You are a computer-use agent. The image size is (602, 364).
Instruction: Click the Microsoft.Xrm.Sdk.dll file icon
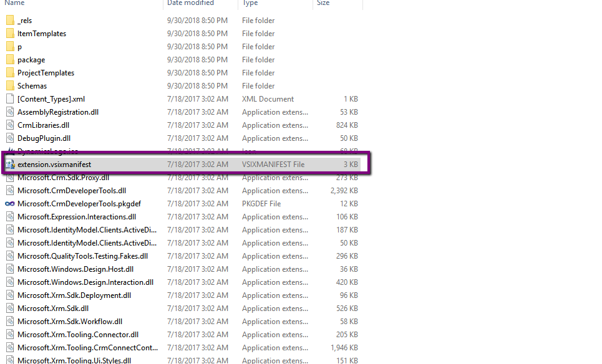[10, 309]
